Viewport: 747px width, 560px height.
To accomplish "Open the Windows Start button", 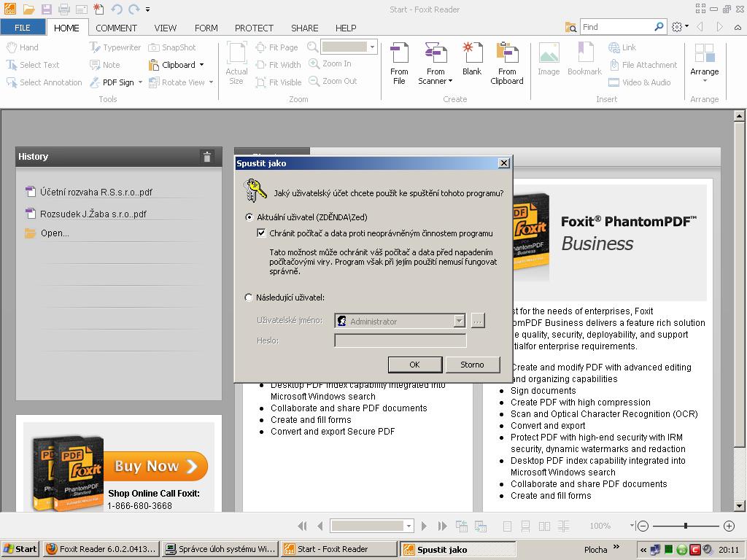I will pos(20,549).
